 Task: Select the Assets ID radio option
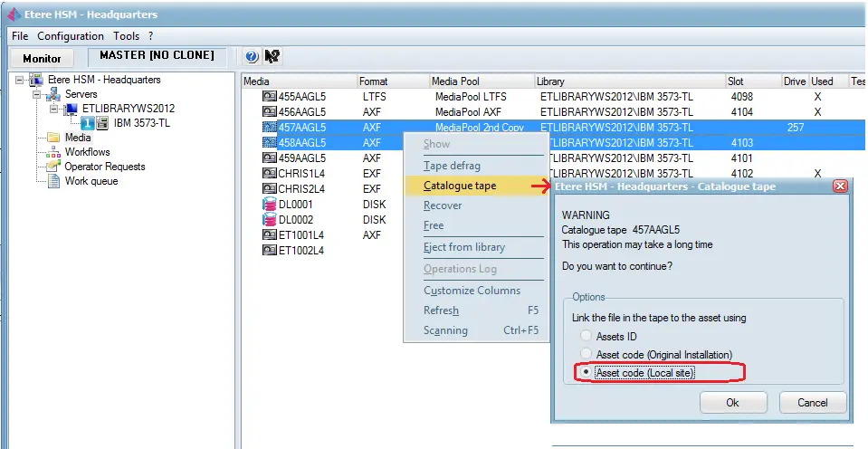pos(587,336)
